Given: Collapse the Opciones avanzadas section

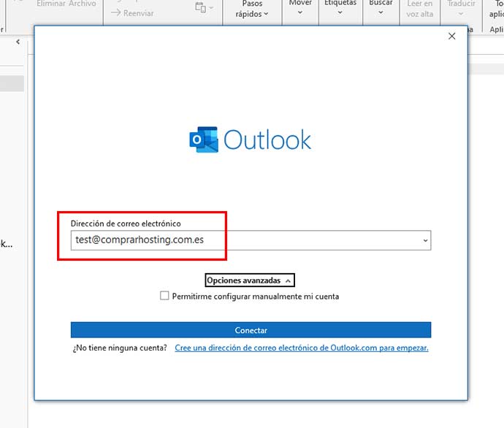Looking at the screenshot, I should (250, 280).
